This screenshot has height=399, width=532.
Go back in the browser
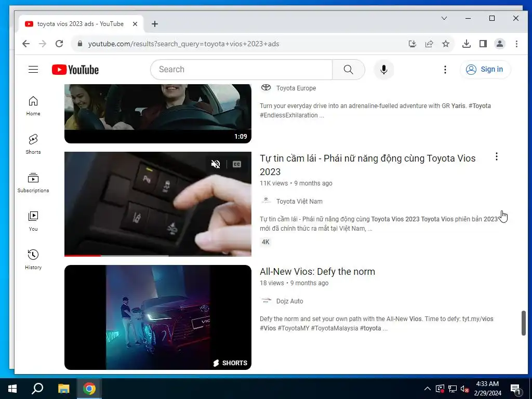click(26, 44)
